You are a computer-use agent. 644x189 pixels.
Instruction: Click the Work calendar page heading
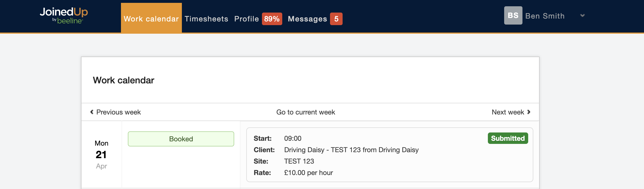[x=124, y=80]
